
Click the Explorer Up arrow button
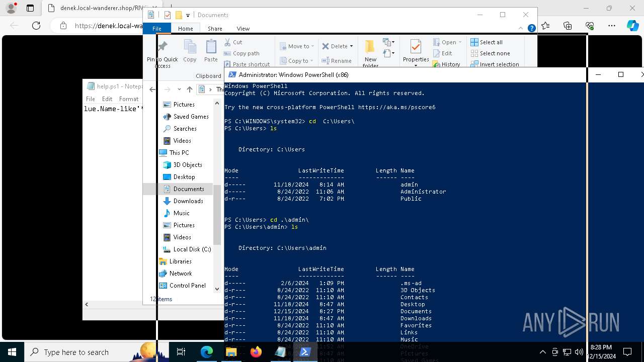(189, 89)
